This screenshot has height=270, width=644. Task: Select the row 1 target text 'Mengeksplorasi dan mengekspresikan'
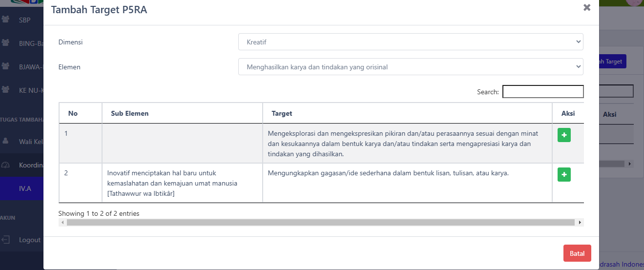click(403, 144)
